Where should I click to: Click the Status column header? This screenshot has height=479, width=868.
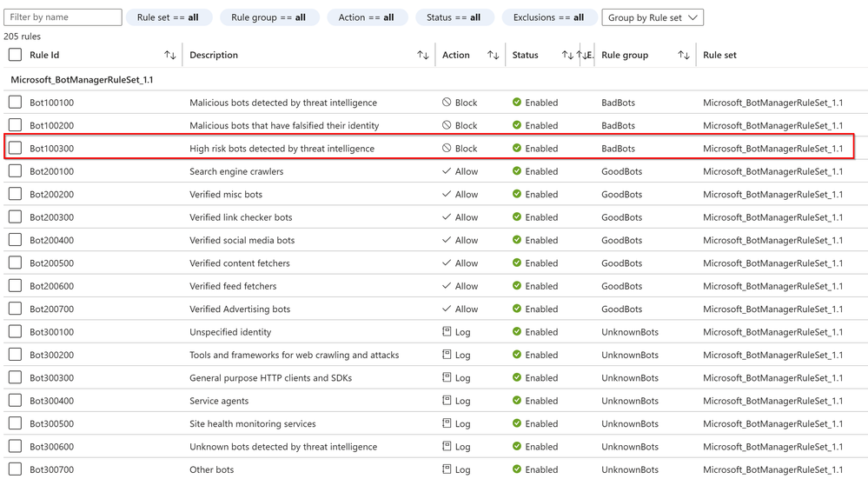click(526, 55)
